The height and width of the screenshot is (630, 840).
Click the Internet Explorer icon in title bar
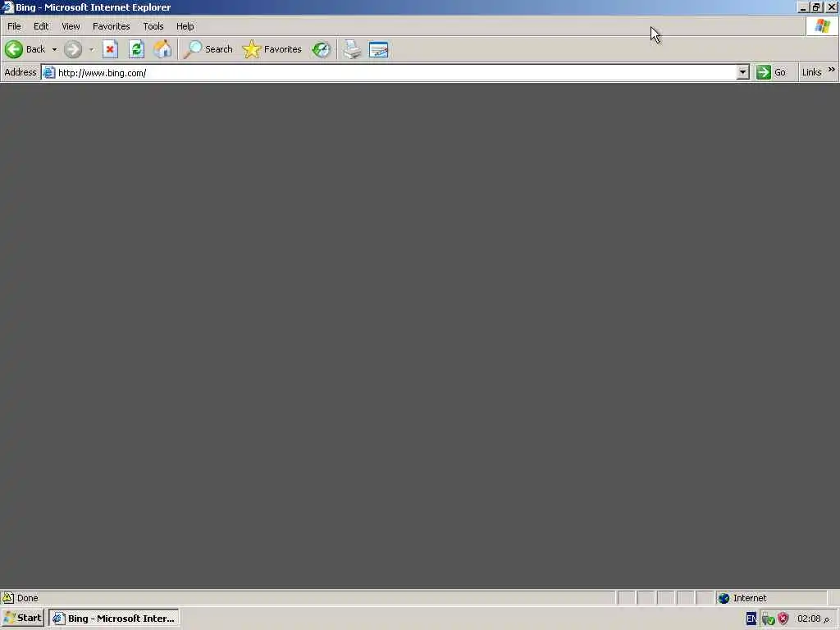click(x=7, y=7)
